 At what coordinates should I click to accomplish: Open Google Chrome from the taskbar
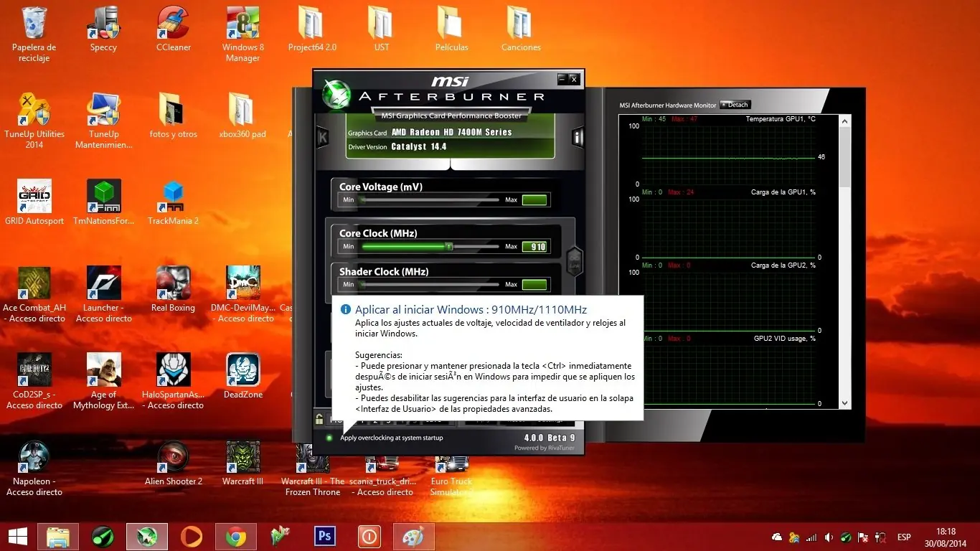[235, 536]
